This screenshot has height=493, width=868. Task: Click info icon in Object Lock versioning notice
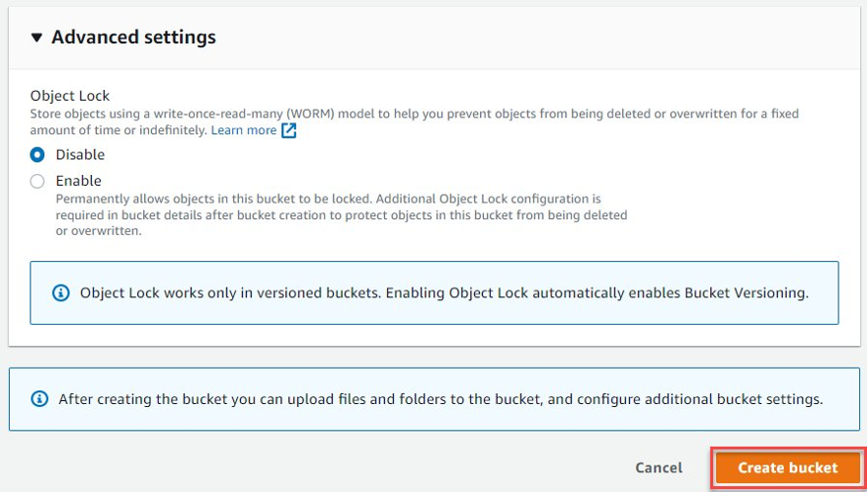point(60,293)
